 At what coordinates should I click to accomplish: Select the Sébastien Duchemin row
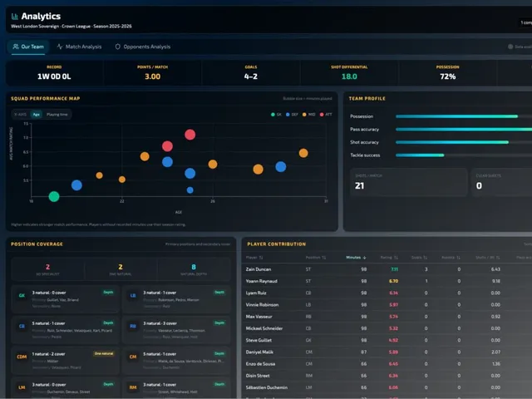coord(387,387)
